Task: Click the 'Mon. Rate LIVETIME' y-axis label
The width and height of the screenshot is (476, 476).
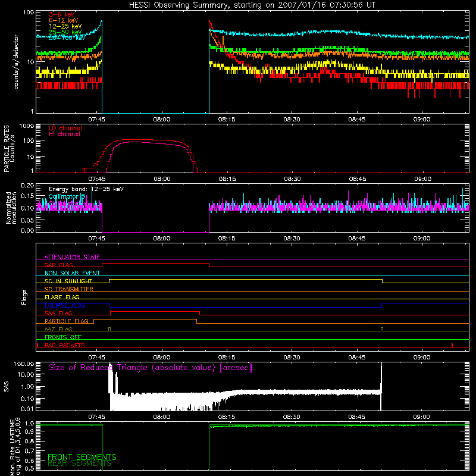Action: (x=12, y=447)
